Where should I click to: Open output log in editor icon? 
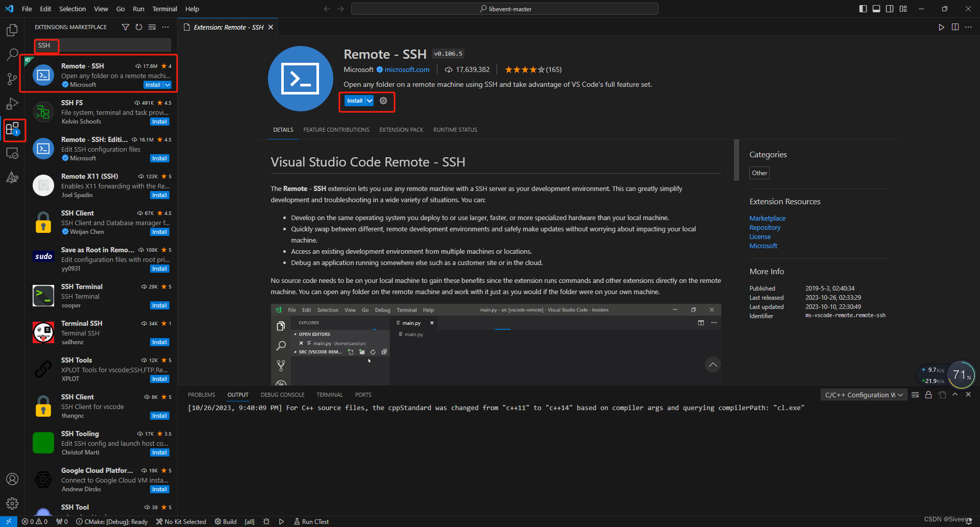(x=942, y=395)
